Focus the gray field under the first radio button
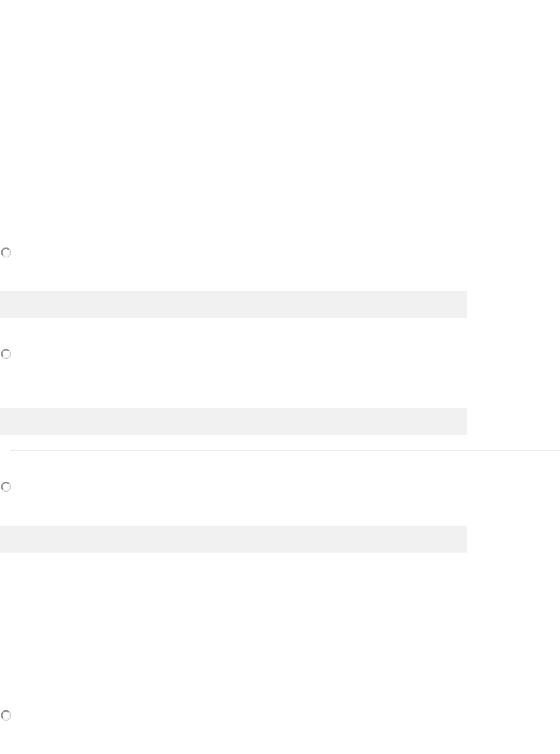 pyautogui.click(x=233, y=304)
